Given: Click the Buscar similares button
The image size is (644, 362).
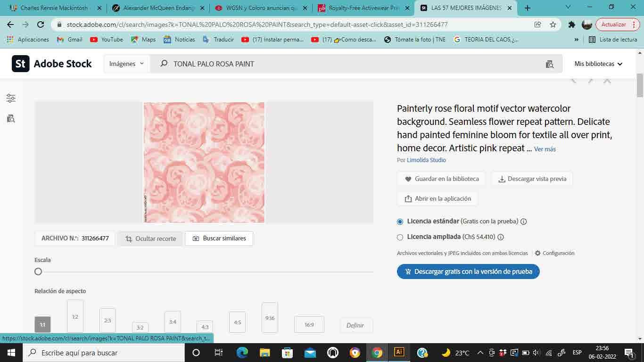Looking at the screenshot, I should [x=219, y=239].
